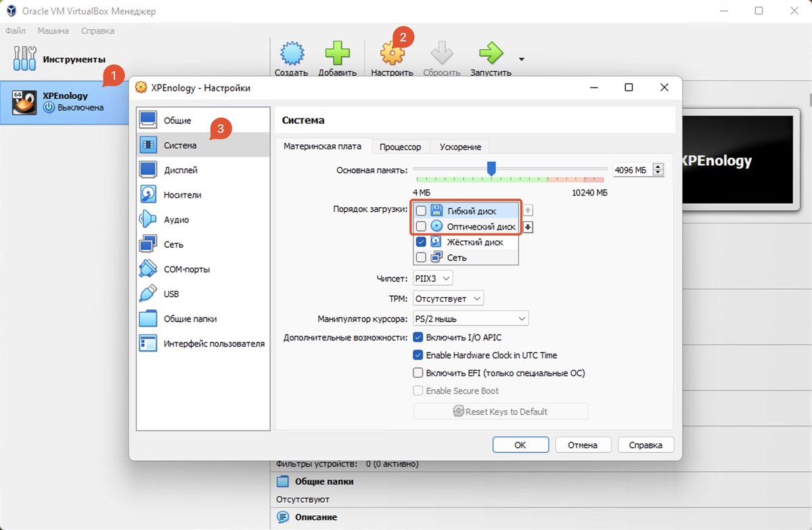The height and width of the screenshot is (530, 812).
Task: Open the Аудио settings category
Action: coord(202,219)
